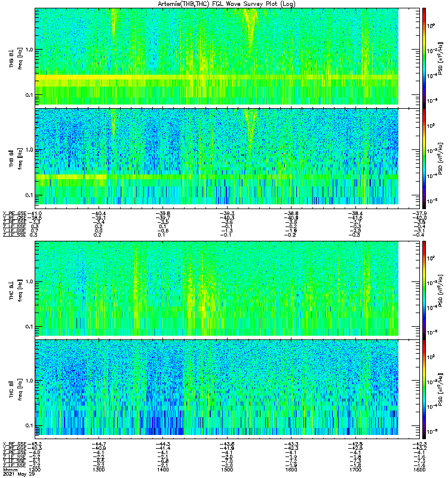Click the 0.1 tick label of THB B⊥ panel
Viewport: 448px width, 478px height.
tap(29, 95)
